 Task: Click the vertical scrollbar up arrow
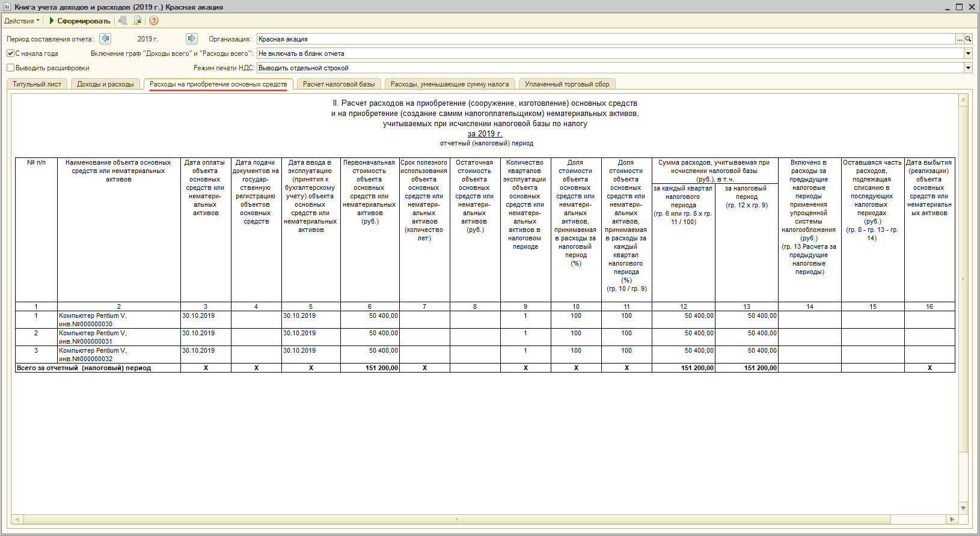(x=963, y=100)
